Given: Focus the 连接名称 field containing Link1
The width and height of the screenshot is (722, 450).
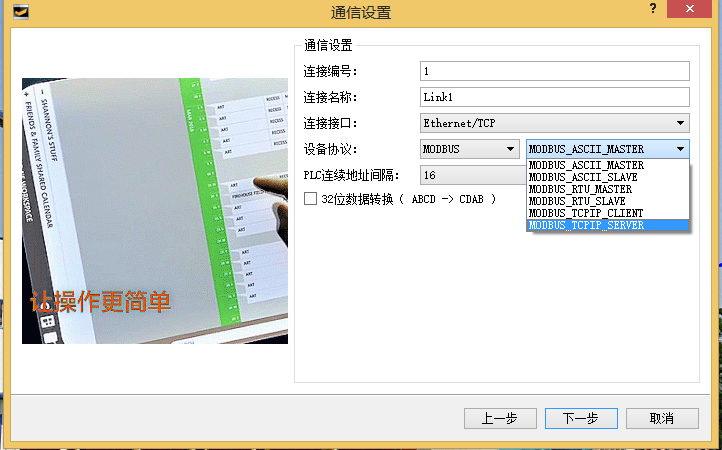Looking at the screenshot, I should (555, 97).
